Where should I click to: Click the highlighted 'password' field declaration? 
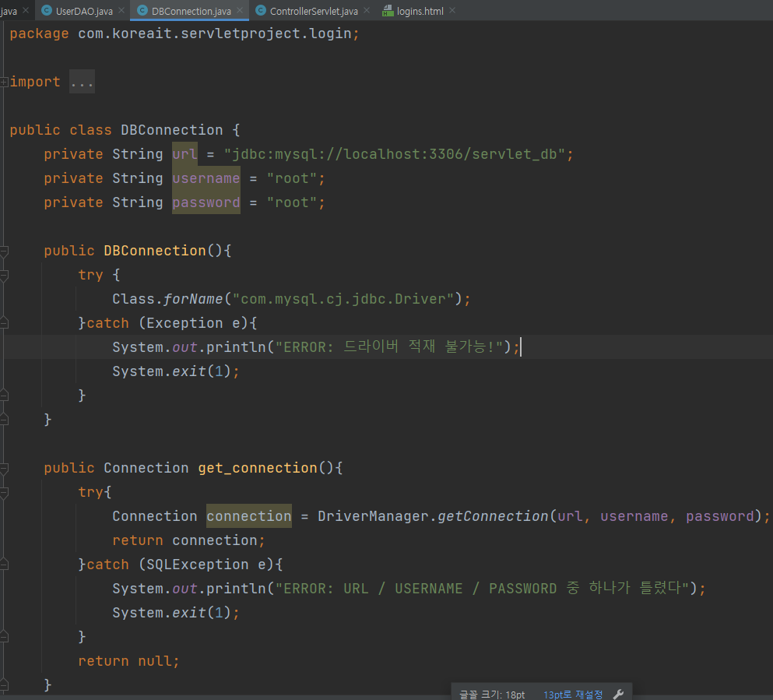pyautogui.click(x=206, y=202)
